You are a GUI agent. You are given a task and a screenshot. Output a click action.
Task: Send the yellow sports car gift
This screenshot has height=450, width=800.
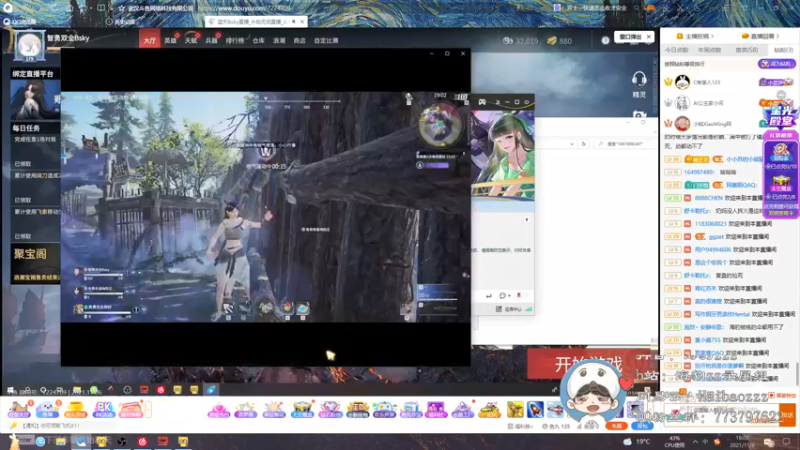click(490, 410)
